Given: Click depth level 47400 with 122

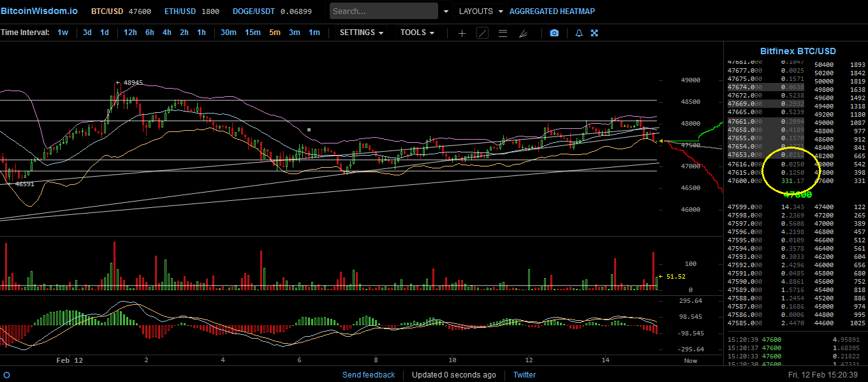Looking at the screenshot, I should coord(841,207).
